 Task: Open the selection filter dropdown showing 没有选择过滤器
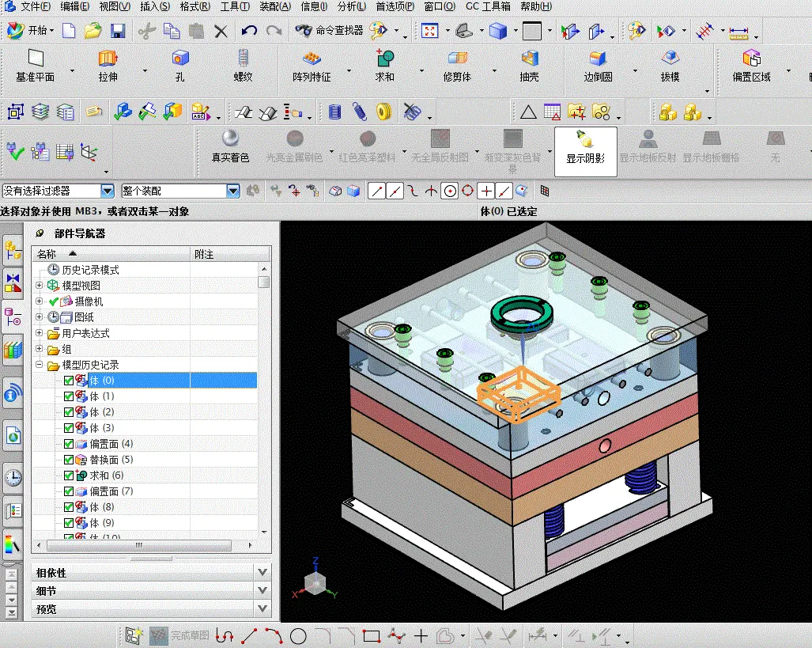[108, 191]
